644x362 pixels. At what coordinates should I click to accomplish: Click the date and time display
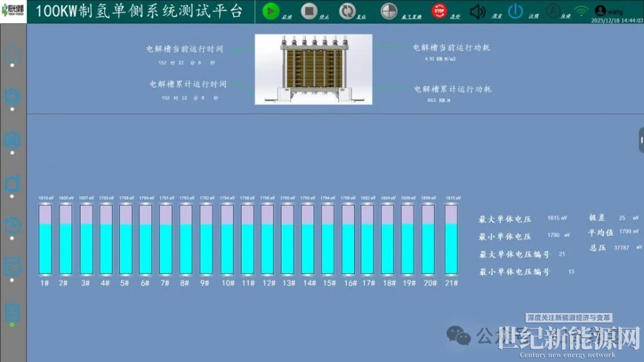617,21
